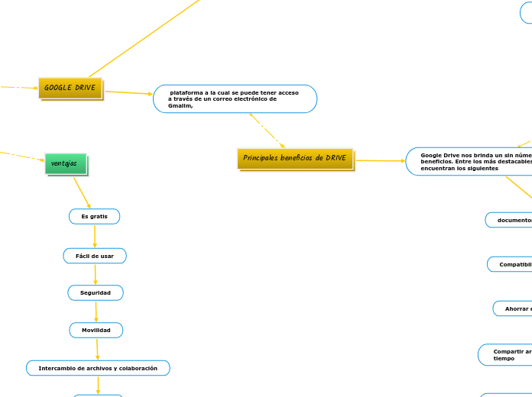Viewport: 532px width, 397px height.
Task: Select the green ventajas node
Action: coord(66,163)
